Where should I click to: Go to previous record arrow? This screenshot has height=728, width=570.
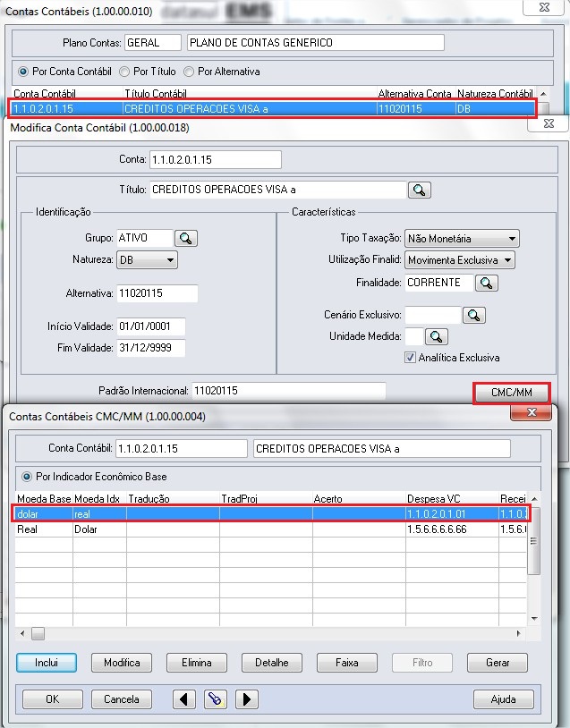click(184, 699)
